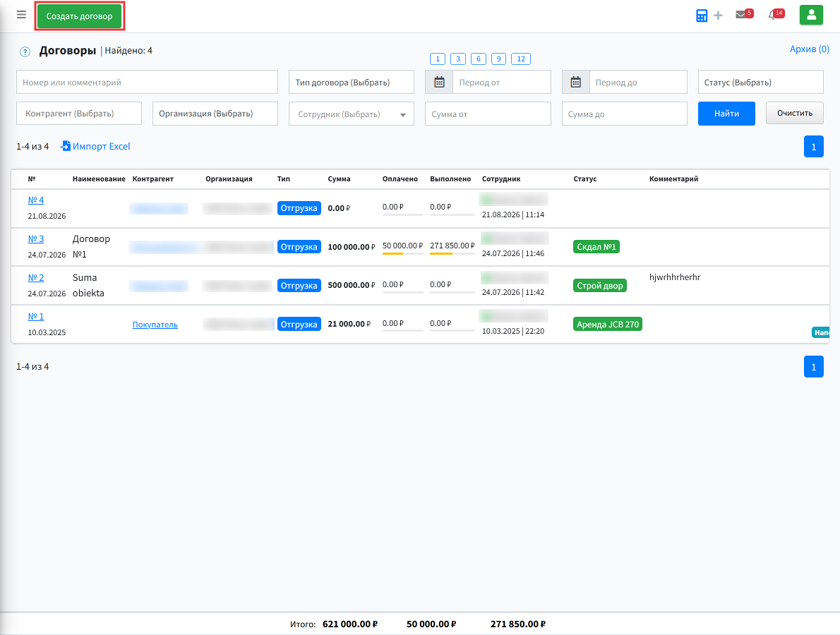This screenshot has width=840, height=635.
Task: Open the calculator icon in the header
Action: tap(701, 16)
